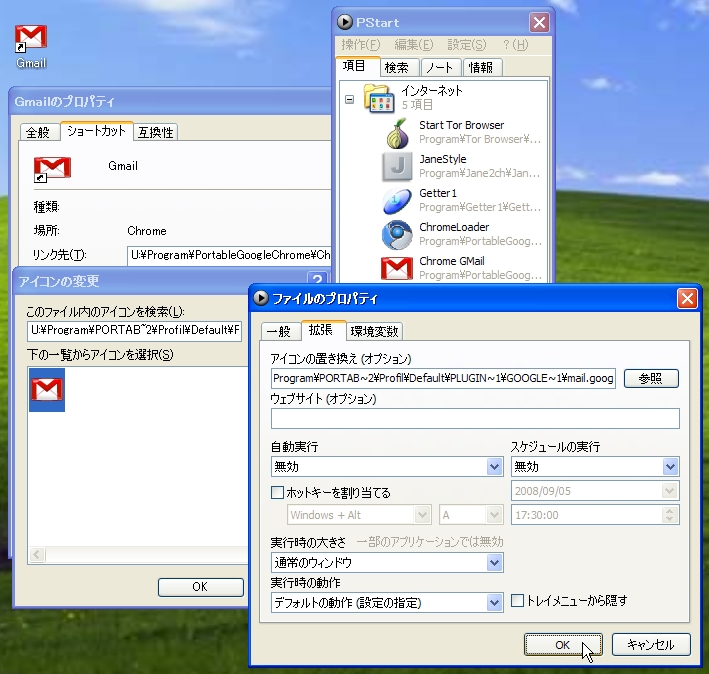Select Getter1 entry text in PStart
This screenshot has width=709, height=674.
pyautogui.click(x=438, y=193)
